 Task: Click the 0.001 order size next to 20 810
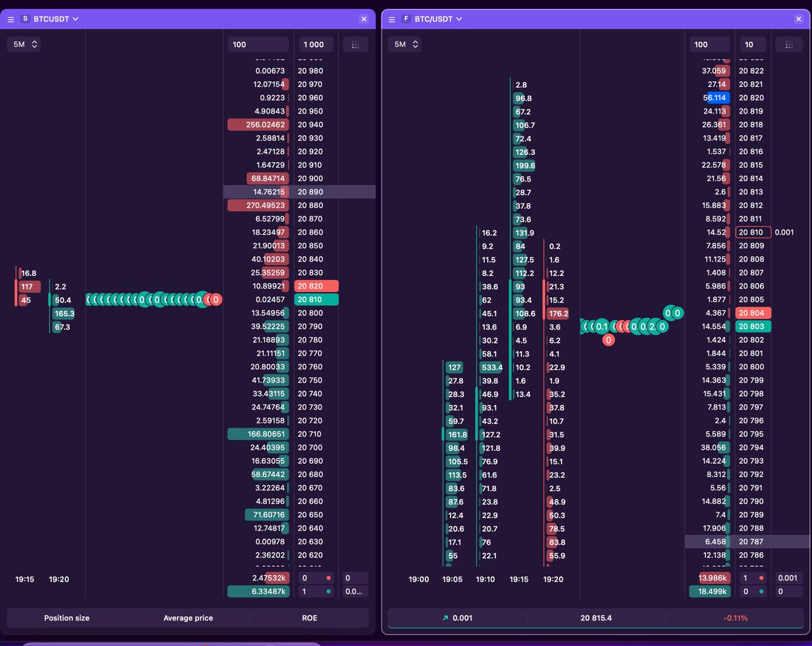tap(784, 232)
